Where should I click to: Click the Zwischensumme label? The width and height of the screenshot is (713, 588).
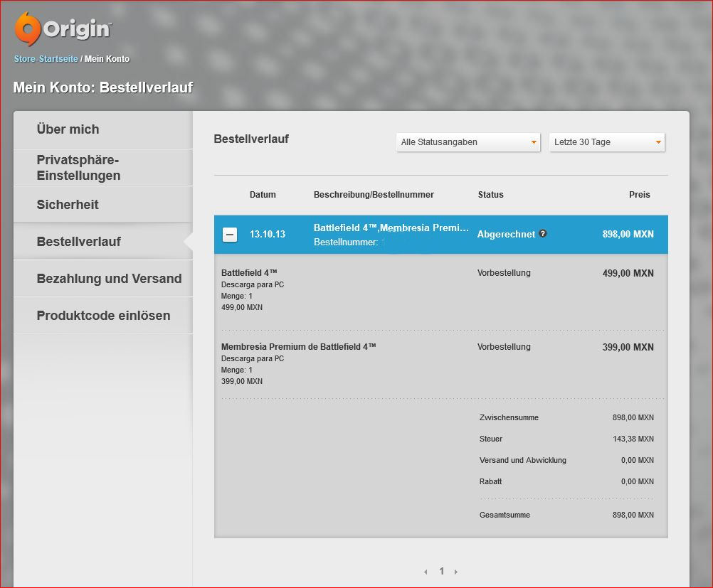(509, 417)
